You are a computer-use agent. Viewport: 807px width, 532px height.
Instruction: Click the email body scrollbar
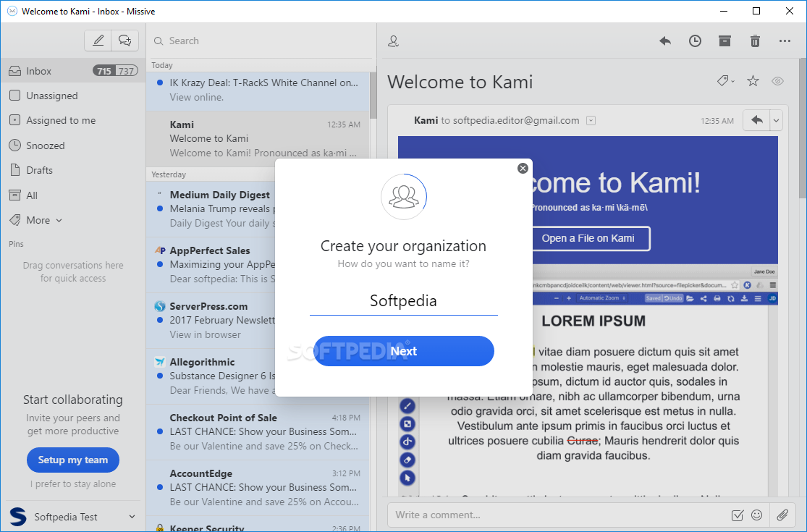point(803,129)
